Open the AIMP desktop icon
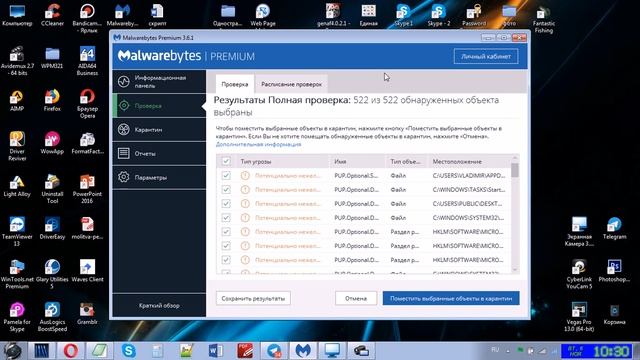Image resolution: width=640 pixels, height=360 pixels. 17,100
